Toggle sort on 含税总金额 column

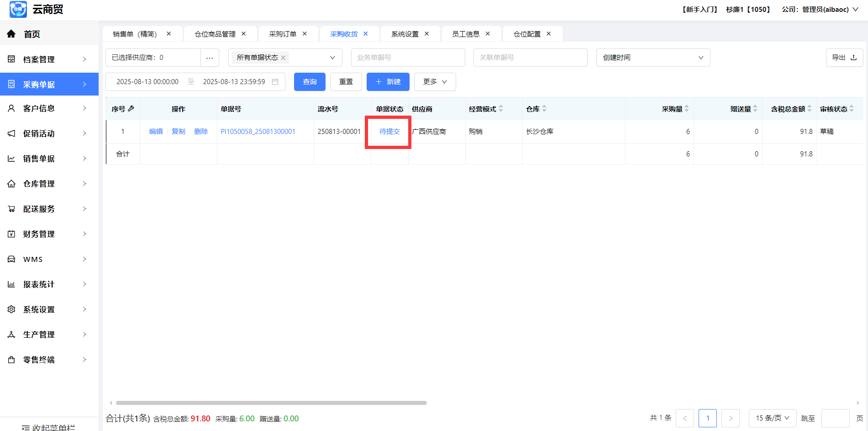(810, 109)
